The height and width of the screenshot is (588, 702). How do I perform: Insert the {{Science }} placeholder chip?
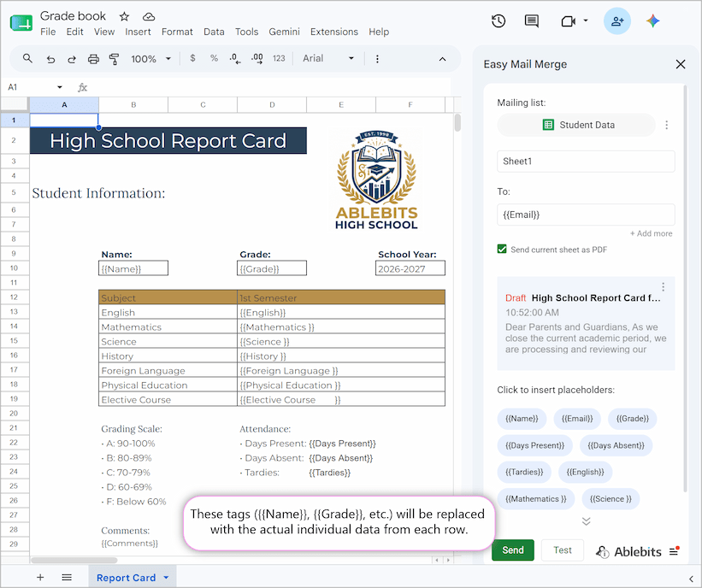click(611, 499)
